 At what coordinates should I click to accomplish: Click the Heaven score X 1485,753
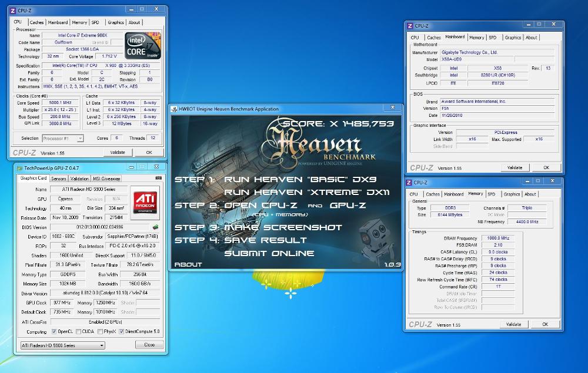pos(339,123)
